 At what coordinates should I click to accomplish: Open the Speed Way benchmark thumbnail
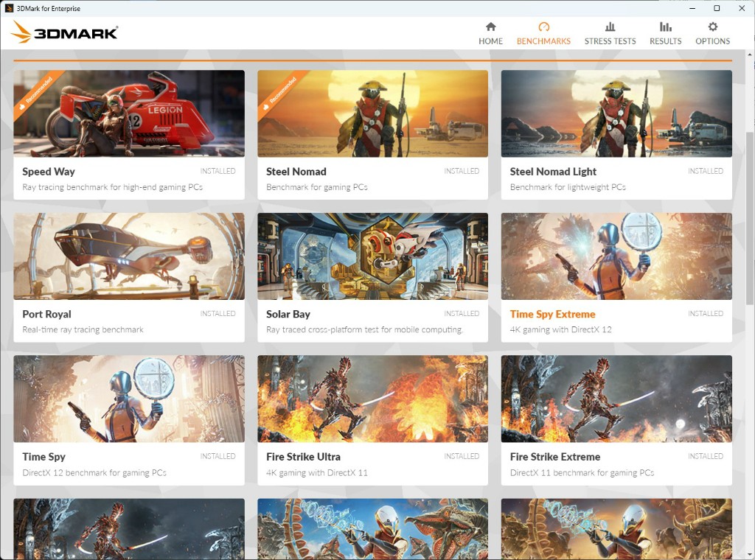pyautogui.click(x=129, y=113)
